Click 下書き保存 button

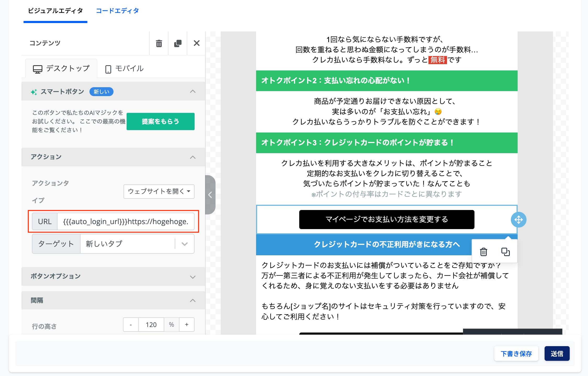[x=516, y=353]
